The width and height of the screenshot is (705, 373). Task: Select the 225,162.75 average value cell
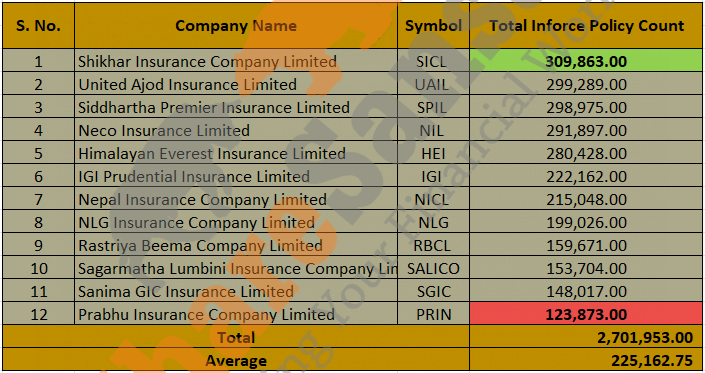coord(586,360)
